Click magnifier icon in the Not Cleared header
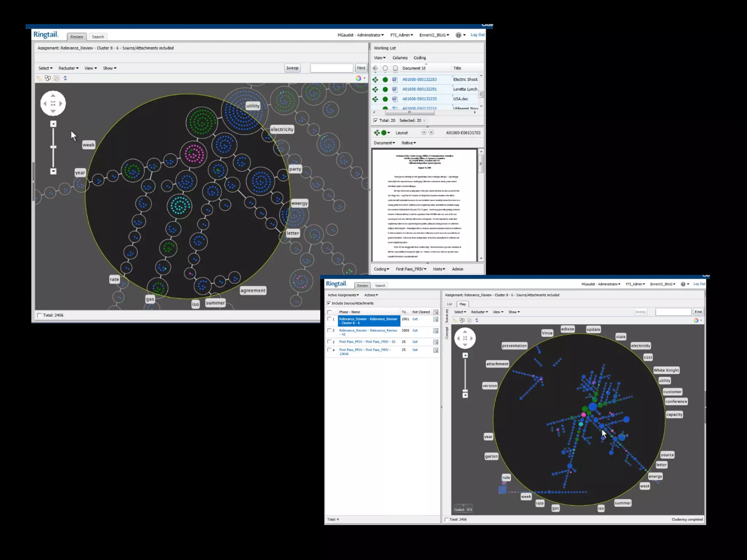Image resolution: width=747 pixels, height=560 pixels. coord(436,312)
